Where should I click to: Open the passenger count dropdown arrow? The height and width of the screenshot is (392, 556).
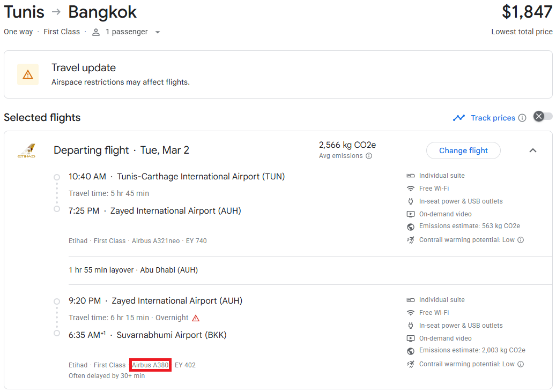(x=158, y=32)
